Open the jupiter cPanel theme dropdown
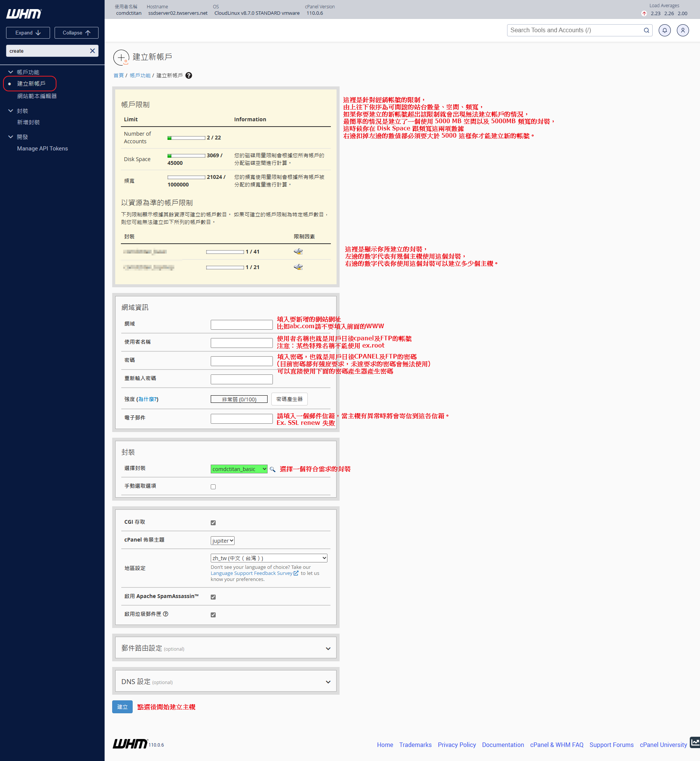The height and width of the screenshot is (761, 700). 222,541
